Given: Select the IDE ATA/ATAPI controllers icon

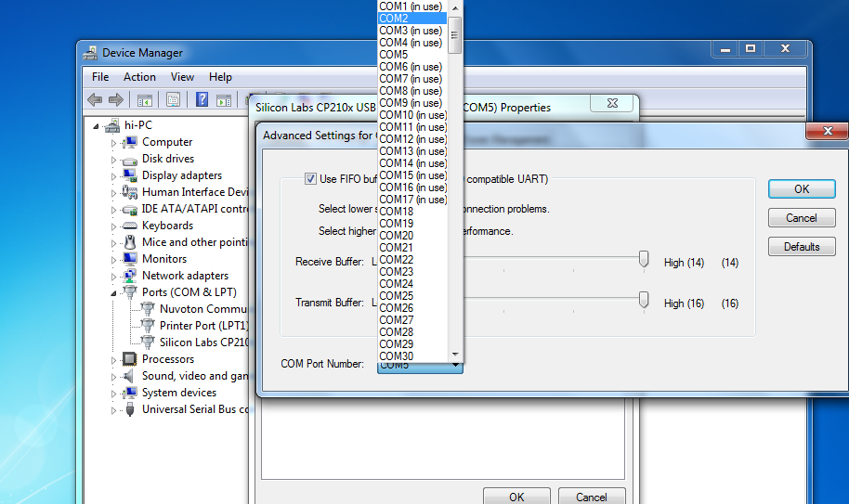Looking at the screenshot, I should (130, 209).
